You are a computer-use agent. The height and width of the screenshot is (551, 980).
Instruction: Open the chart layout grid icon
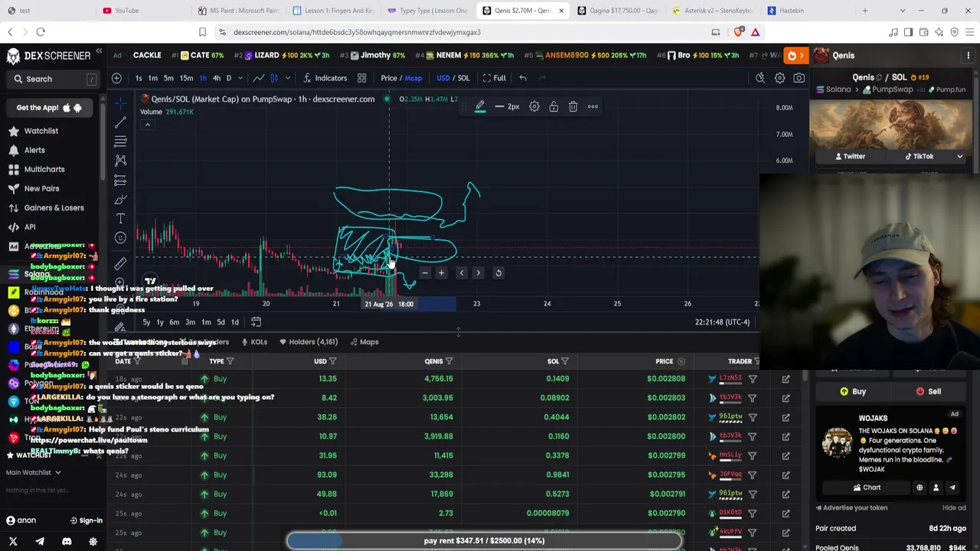[x=361, y=78]
